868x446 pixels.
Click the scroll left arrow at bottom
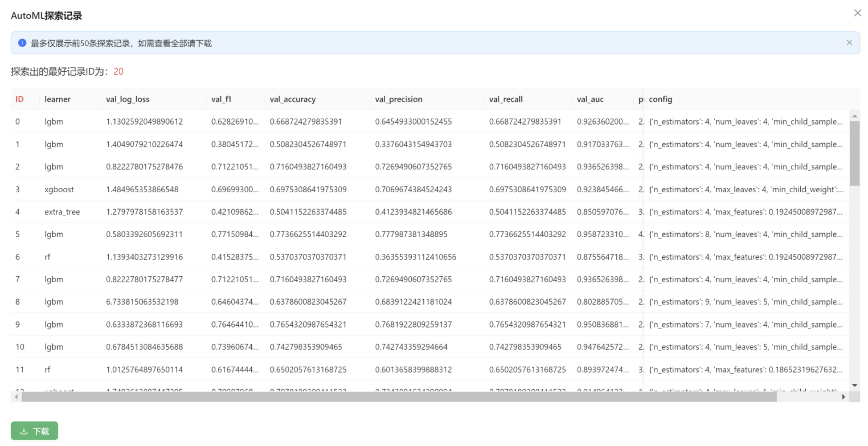(x=16, y=397)
